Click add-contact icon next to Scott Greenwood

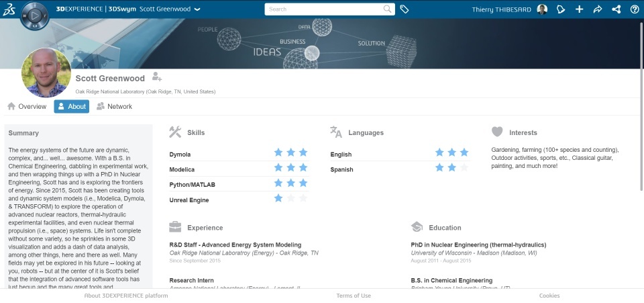point(156,77)
